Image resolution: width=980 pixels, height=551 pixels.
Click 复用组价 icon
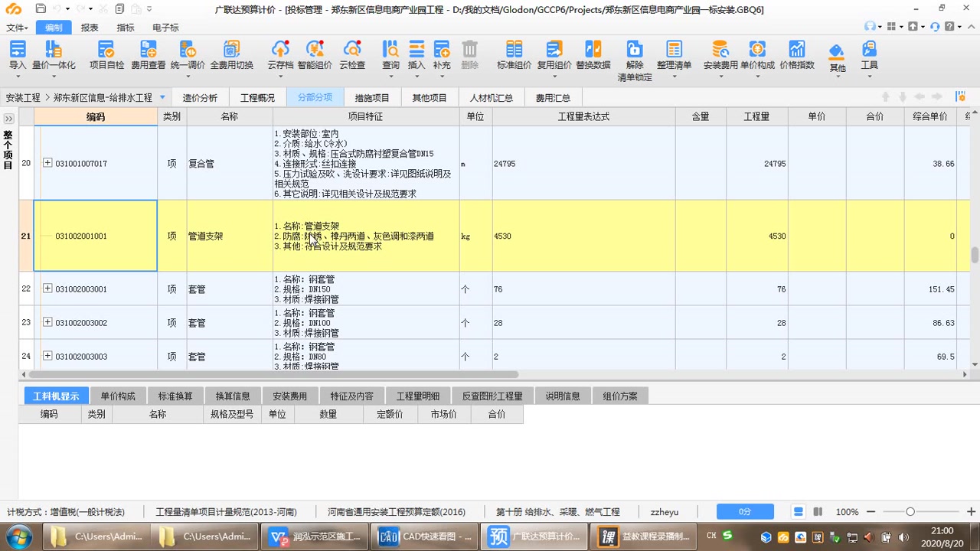click(554, 56)
